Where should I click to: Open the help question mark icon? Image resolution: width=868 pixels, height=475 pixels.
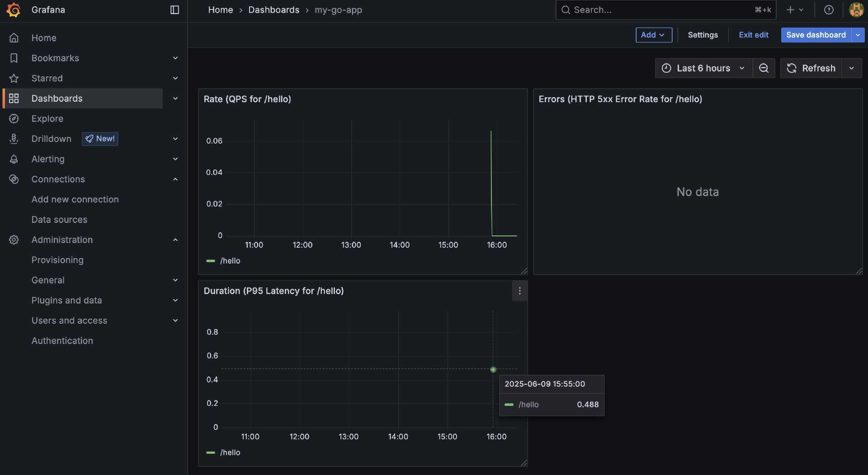coord(828,10)
